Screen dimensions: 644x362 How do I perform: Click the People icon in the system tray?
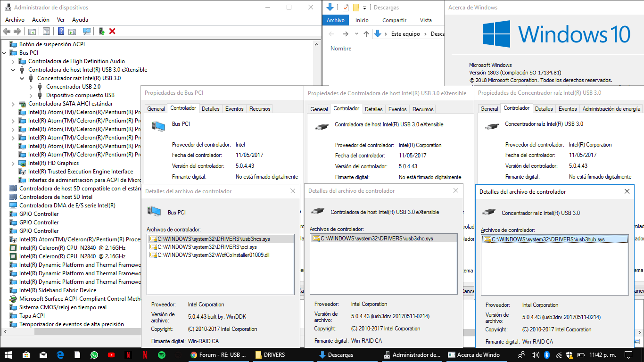pyautogui.click(x=521, y=355)
